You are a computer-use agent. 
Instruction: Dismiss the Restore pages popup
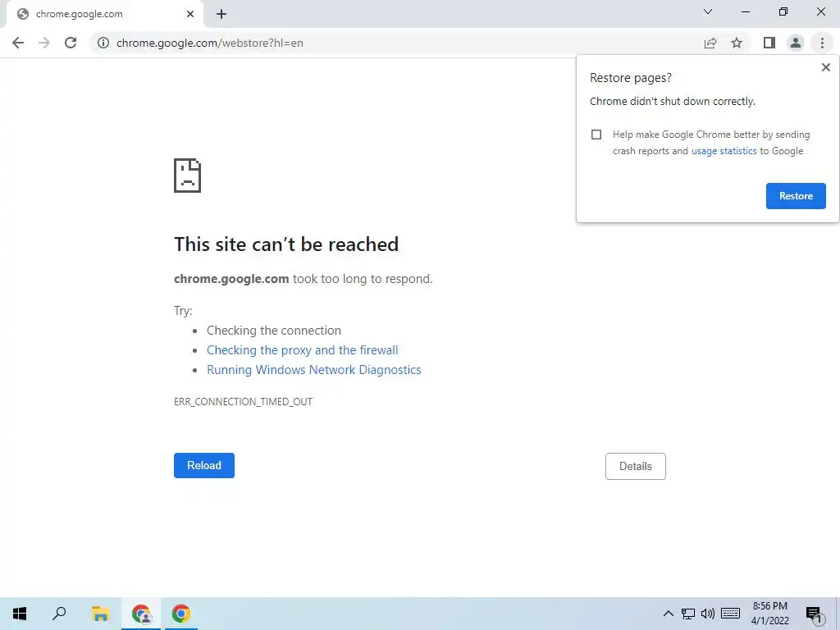point(825,67)
